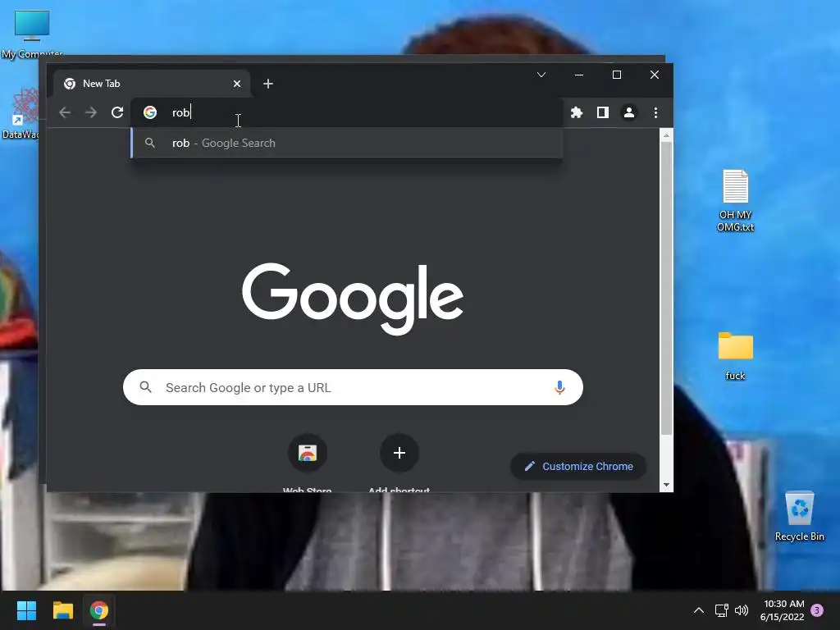
Task: Open the clock showing 10:30 AM
Action: [x=782, y=610]
